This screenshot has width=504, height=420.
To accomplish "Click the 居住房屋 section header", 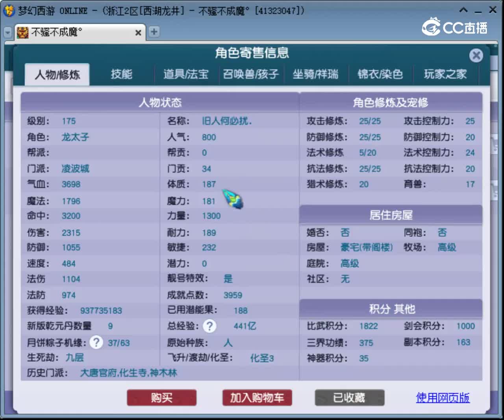I will [391, 215].
